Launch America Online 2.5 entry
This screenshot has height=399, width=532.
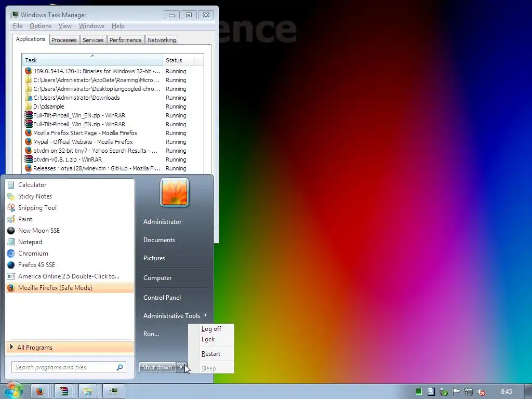(x=70, y=276)
